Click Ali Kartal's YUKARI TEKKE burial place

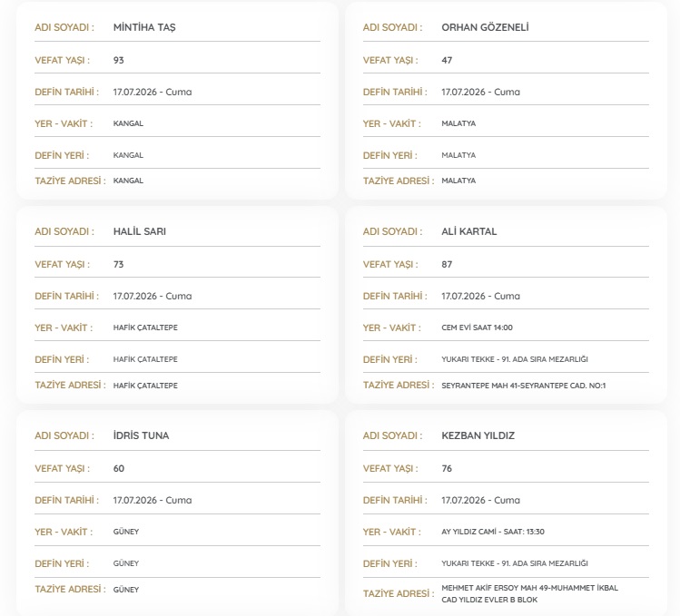[x=515, y=359]
